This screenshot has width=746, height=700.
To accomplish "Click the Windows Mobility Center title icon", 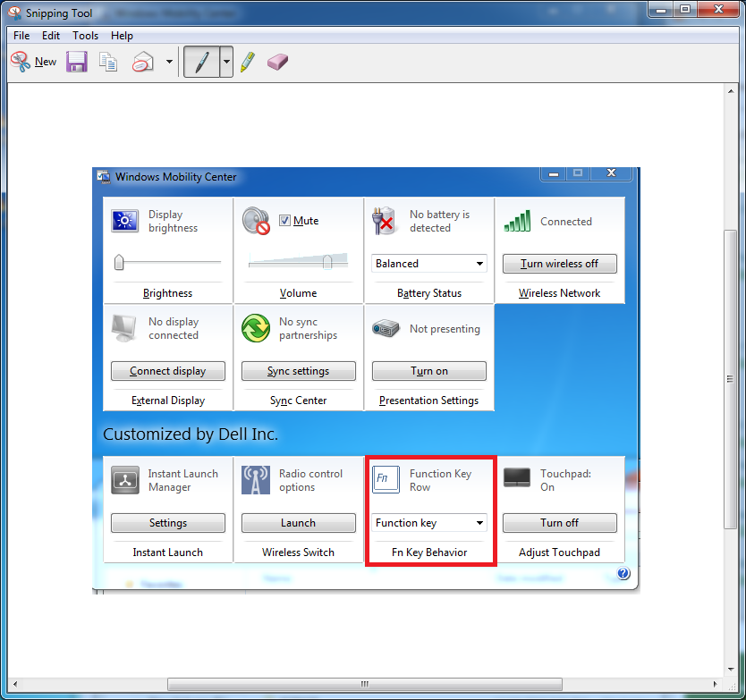I will click(103, 176).
